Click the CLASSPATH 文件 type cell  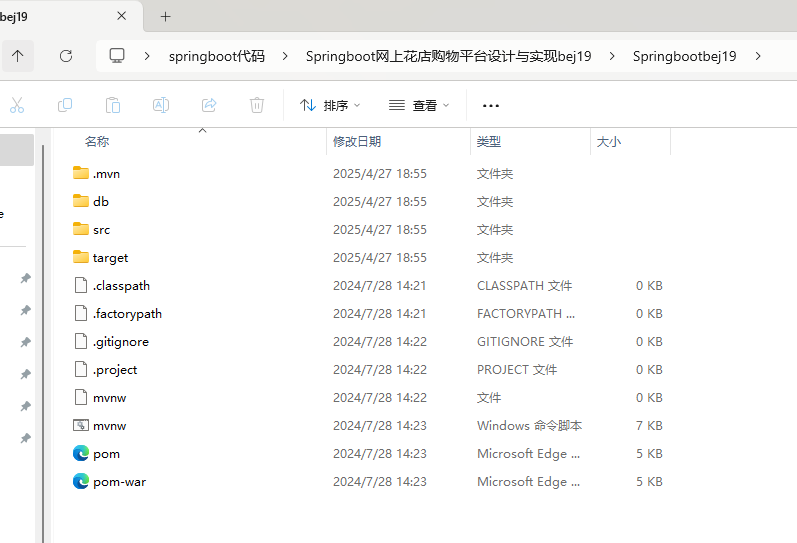point(524,286)
